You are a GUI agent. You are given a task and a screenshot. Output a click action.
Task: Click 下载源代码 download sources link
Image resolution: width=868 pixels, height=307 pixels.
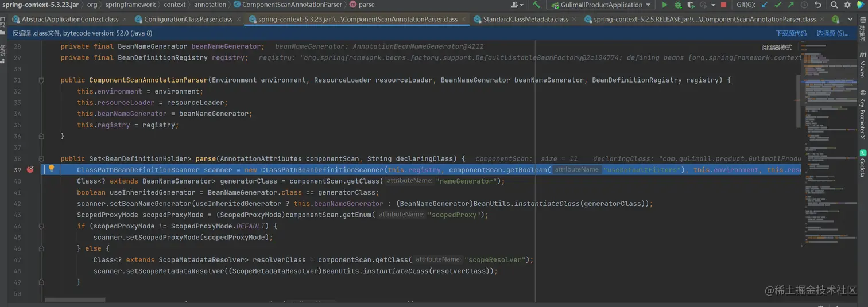[x=791, y=33]
